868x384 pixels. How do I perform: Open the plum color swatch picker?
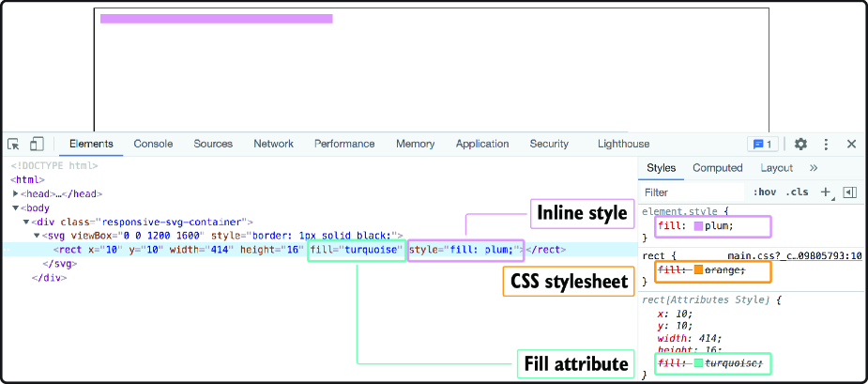pyautogui.click(x=698, y=226)
